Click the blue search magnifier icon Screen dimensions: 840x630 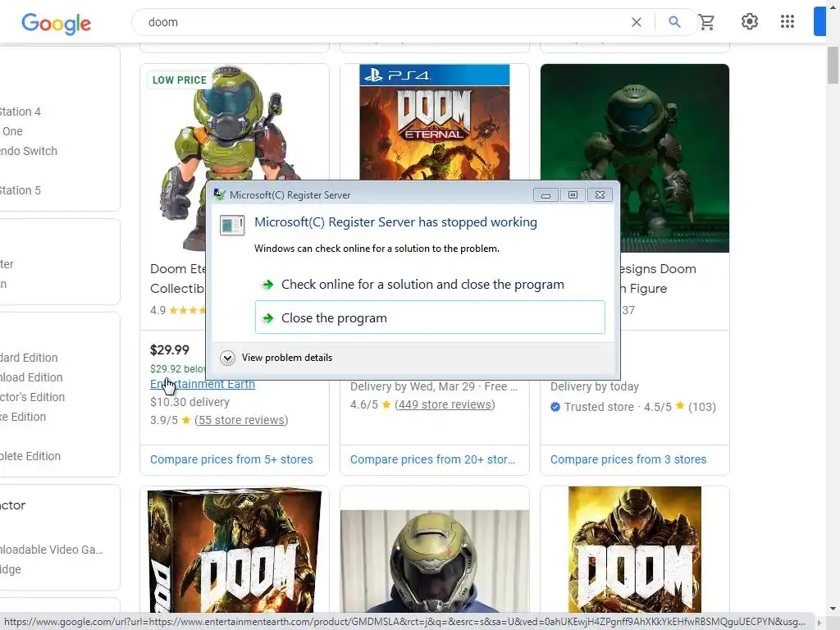click(674, 22)
